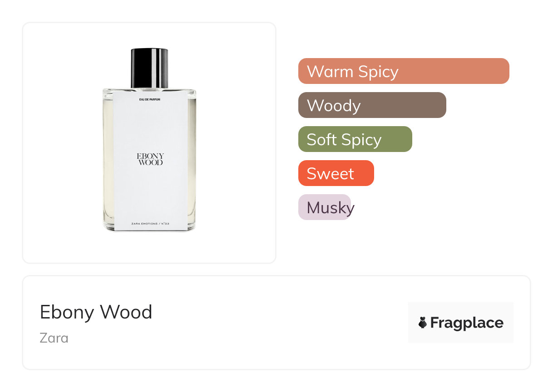Pick the orange Sweet accord bar

point(336,173)
